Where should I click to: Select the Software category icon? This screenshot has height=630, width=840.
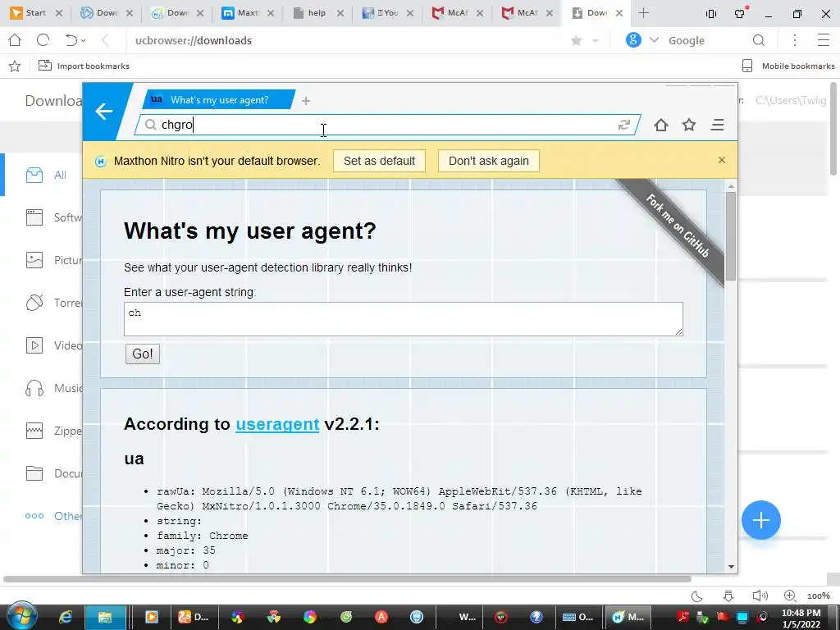click(x=34, y=217)
